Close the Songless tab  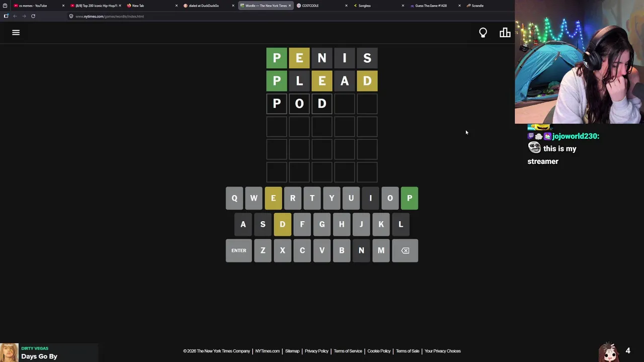(403, 6)
